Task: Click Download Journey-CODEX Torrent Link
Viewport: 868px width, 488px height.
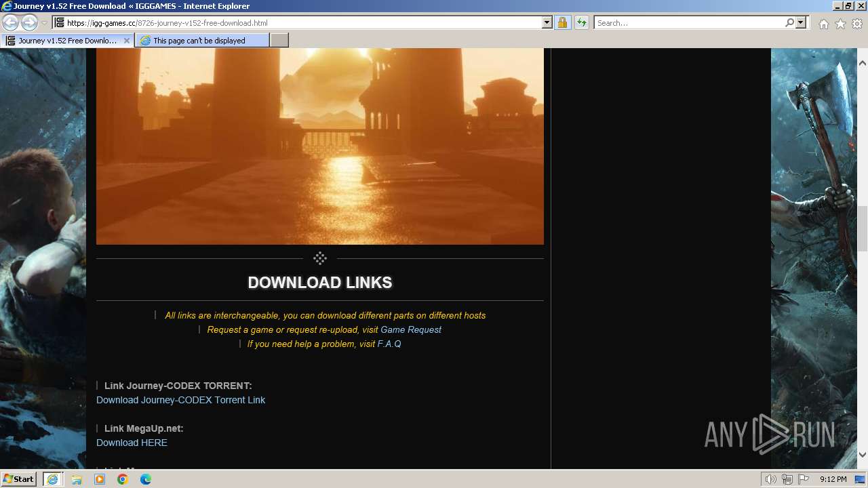Action: pos(180,400)
